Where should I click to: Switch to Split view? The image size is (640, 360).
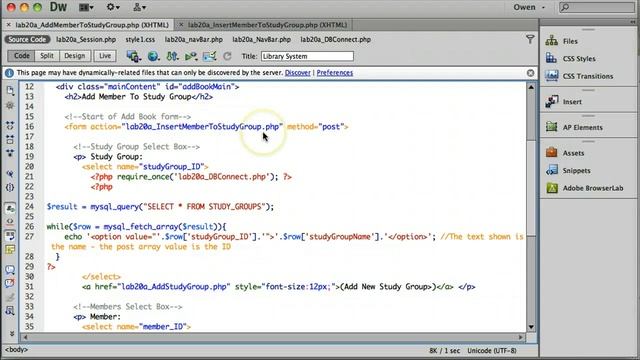click(47, 56)
